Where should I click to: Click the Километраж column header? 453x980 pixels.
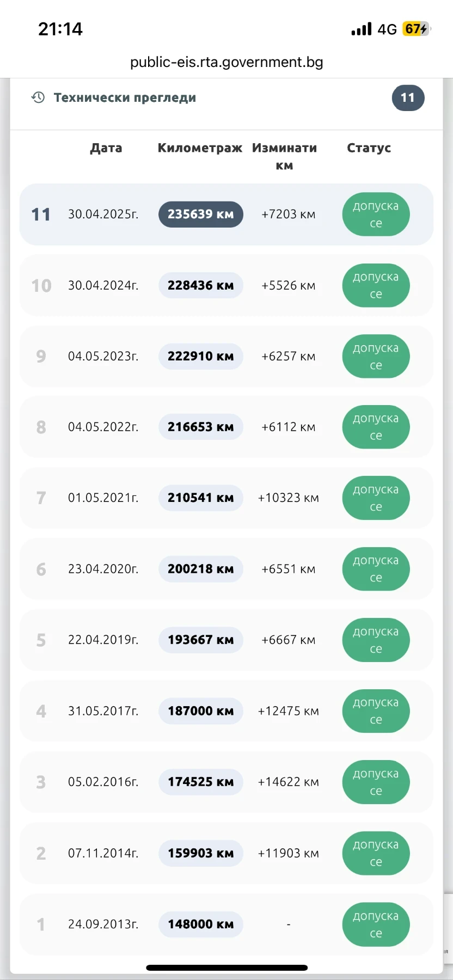(200, 148)
